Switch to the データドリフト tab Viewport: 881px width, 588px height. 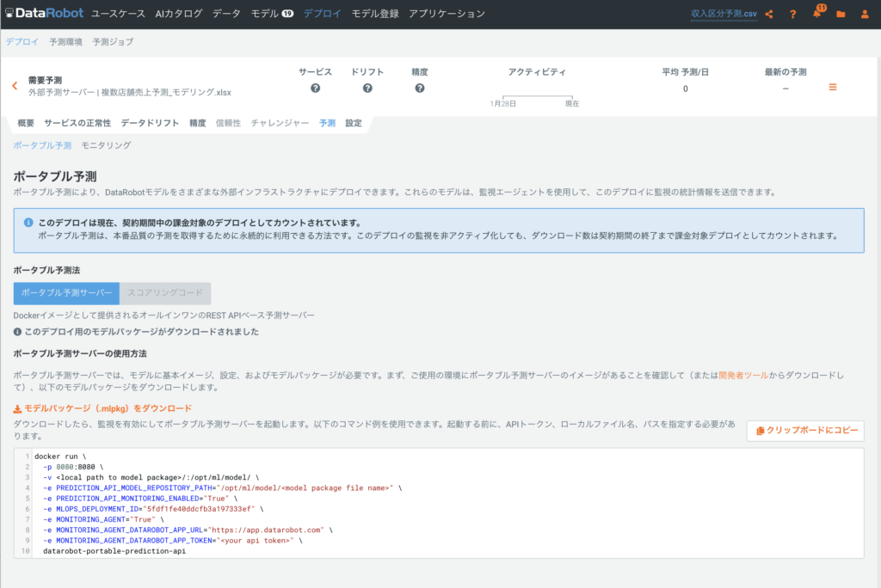pos(150,123)
